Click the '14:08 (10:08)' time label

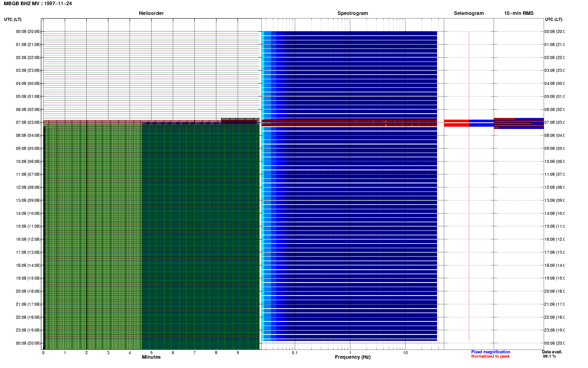(28, 213)
